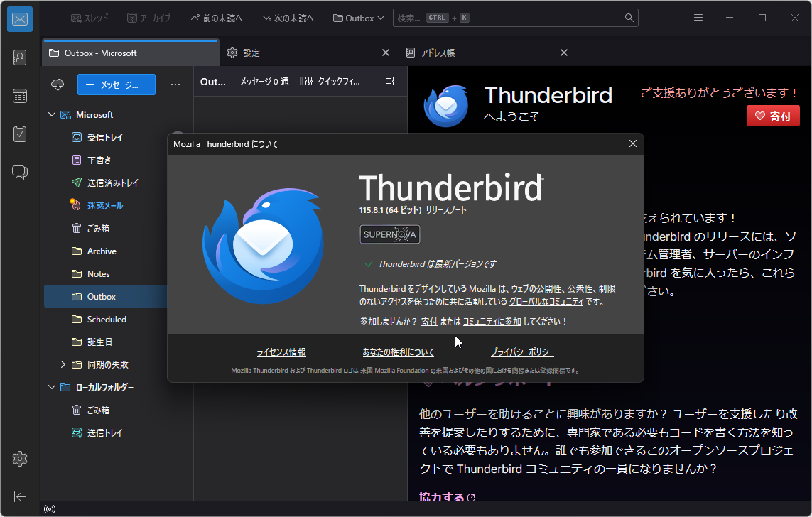Screen dimensions: 812x517
Task: Collapse the spaces toolbar with the arrow icon
Action: pyautogui.click(x=19, y=496)
